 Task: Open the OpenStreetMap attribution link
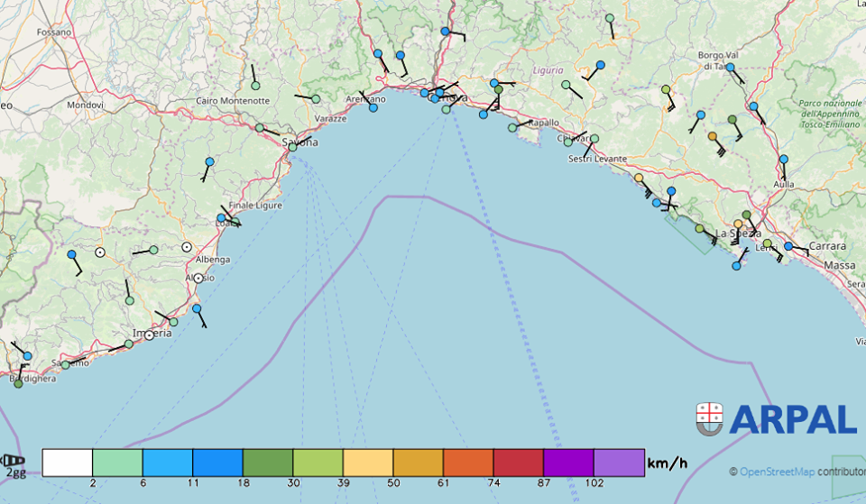(x=776, y=472)
